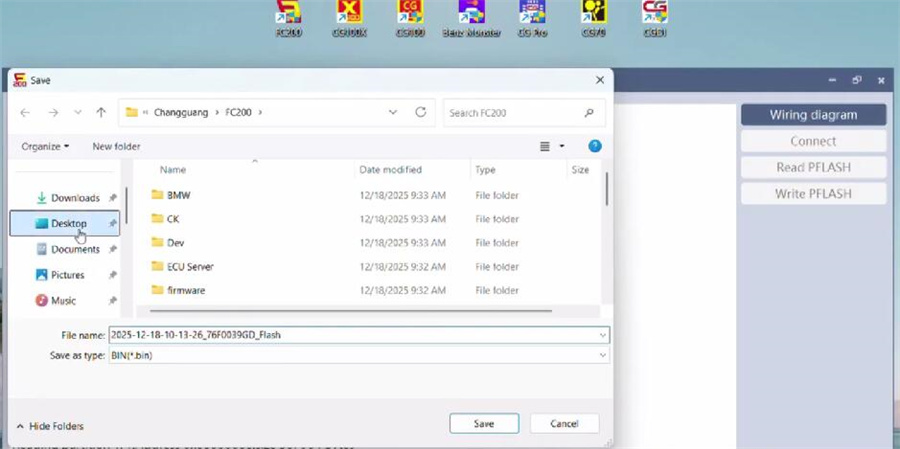The height and width of the screenshot is (449, 900).
Task: Open the Help icon in dialog toolbar
Action: [x=595, y=146]
